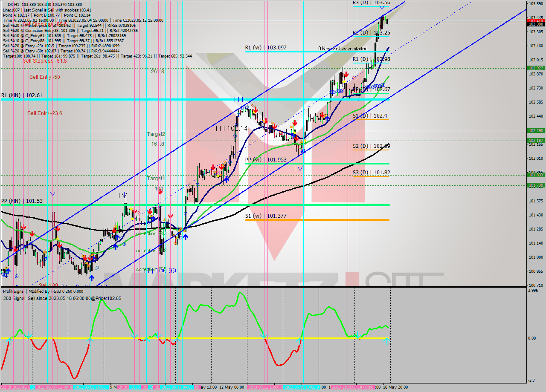Viewport: 546px width, 392px height.
Task: Click the 'Target2' green label
Action: pos(156,134)
